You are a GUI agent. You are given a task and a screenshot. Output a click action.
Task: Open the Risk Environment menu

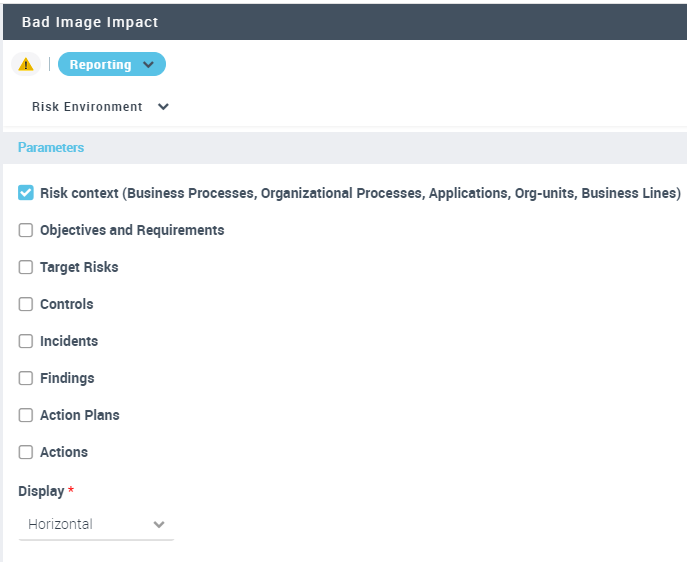tap(87, 107)
